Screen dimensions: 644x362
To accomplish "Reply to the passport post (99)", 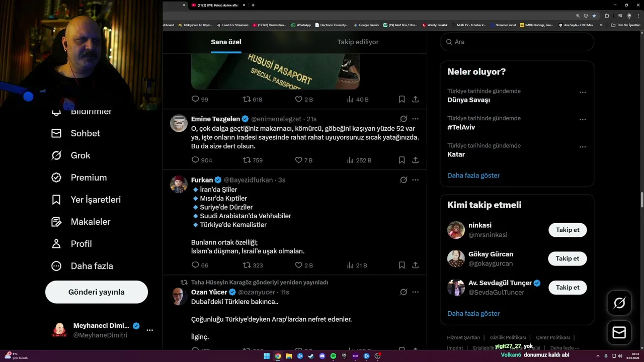I will tap(200, 100).
